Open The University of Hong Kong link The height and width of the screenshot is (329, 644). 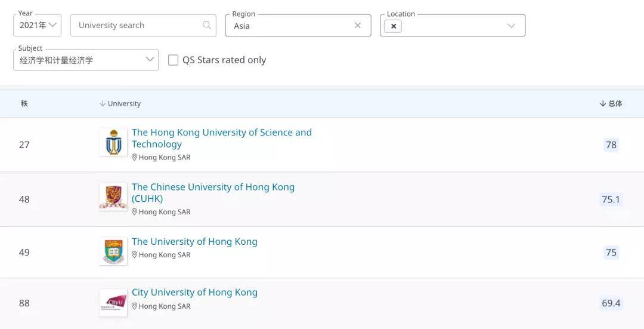coord(194,241)
